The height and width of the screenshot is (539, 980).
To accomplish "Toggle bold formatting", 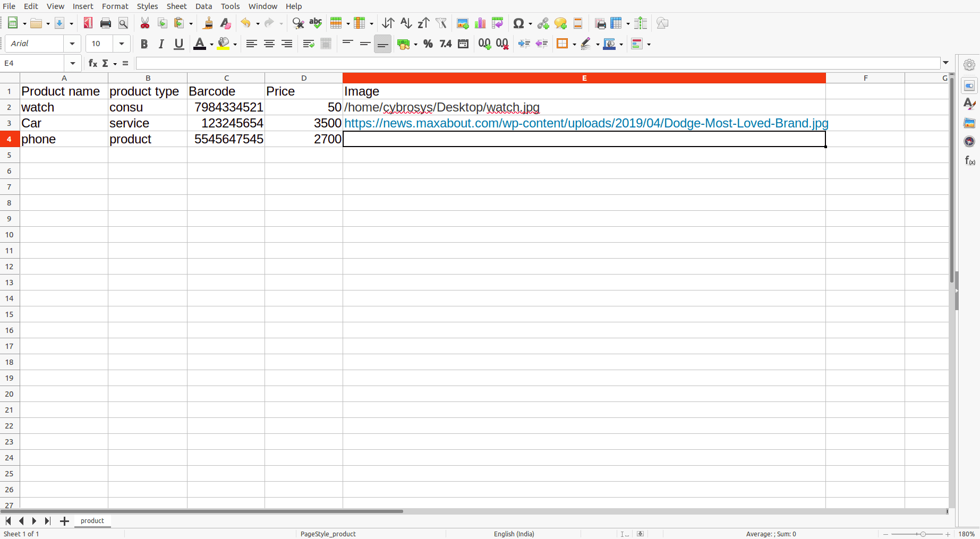I will (x=144, y=44).
